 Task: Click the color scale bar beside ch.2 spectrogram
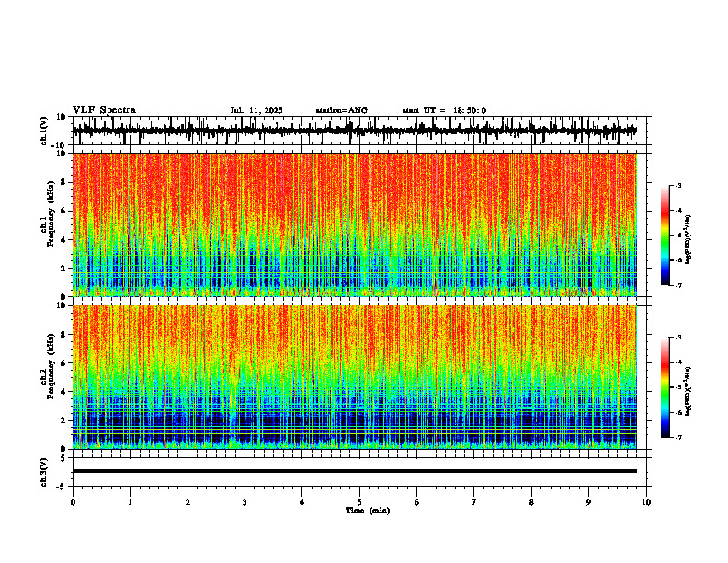(x=665, y=387)
